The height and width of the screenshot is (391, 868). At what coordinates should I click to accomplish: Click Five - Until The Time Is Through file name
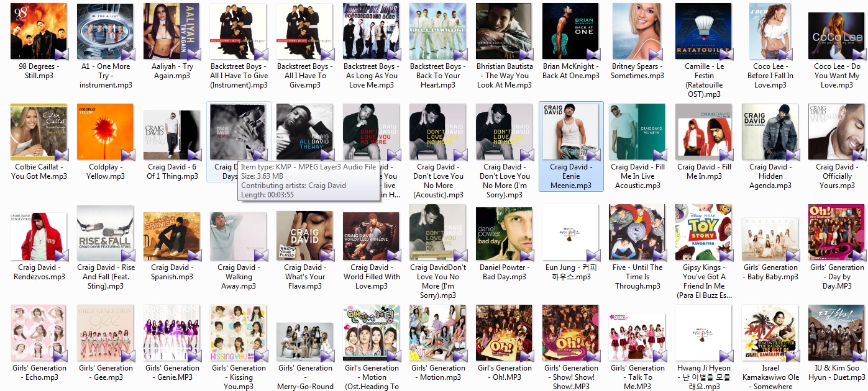(x=637, y=277)
